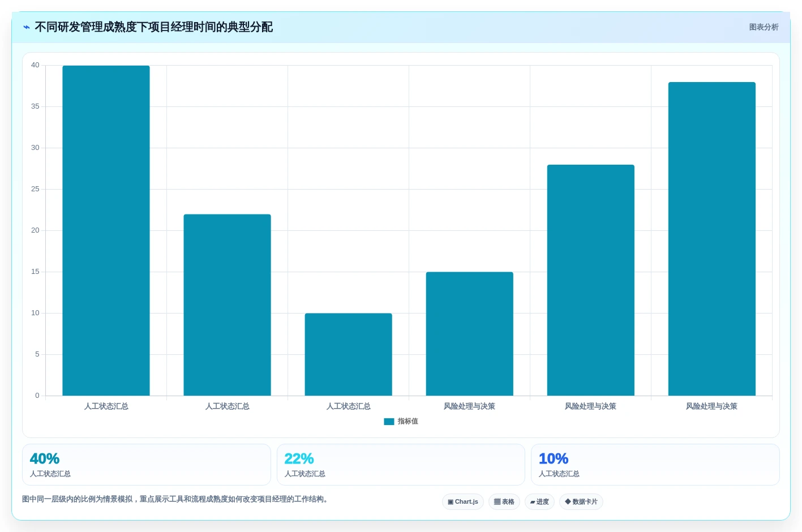Image resolution: width=802 pixels, height=532 pixels.
Task: Click the bar with value 22
Action: pos(227,305)
